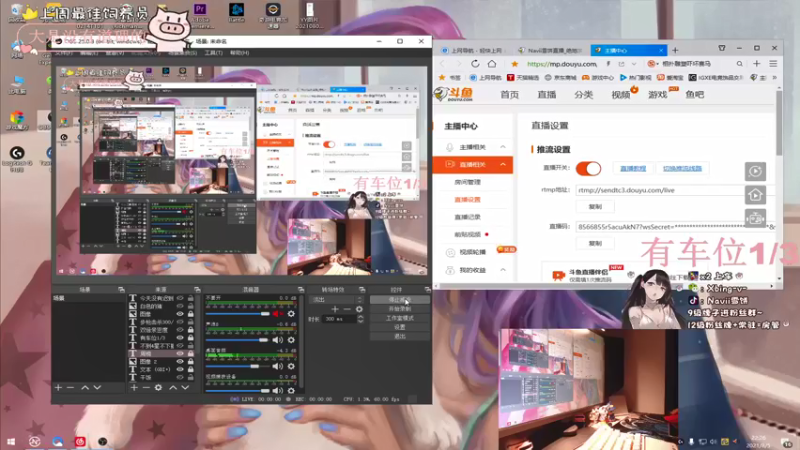
Task: Open settings gear of first mixer channel
Action: tap(291, 314)
